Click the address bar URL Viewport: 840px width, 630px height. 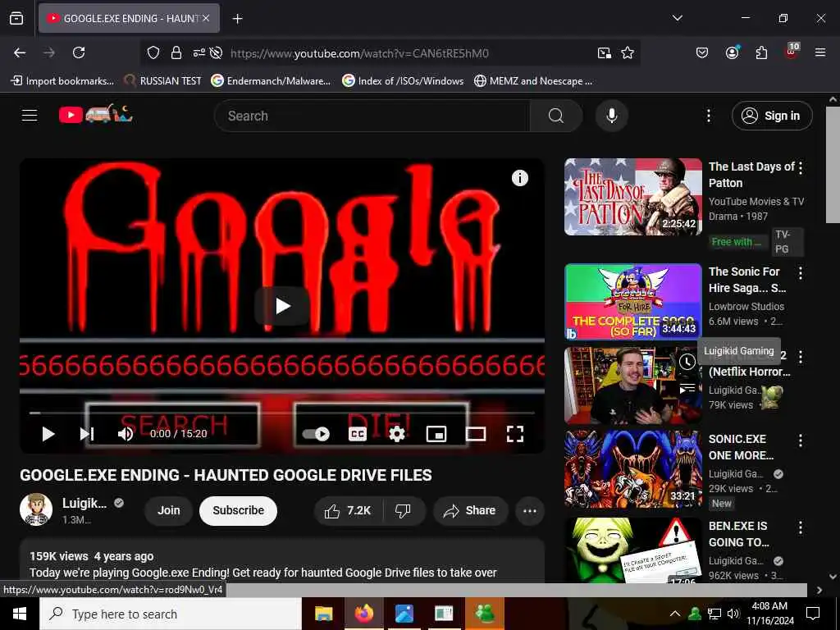(x=359, y=53)
